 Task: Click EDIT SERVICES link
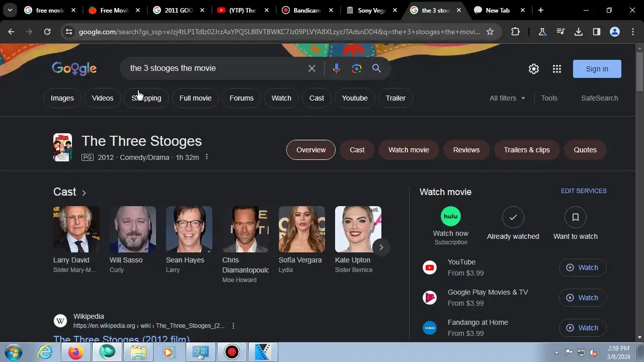click(584, 191)
